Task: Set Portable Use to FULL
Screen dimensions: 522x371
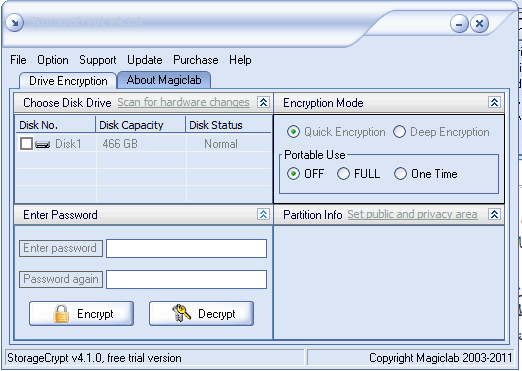Action: coord(343,174)
